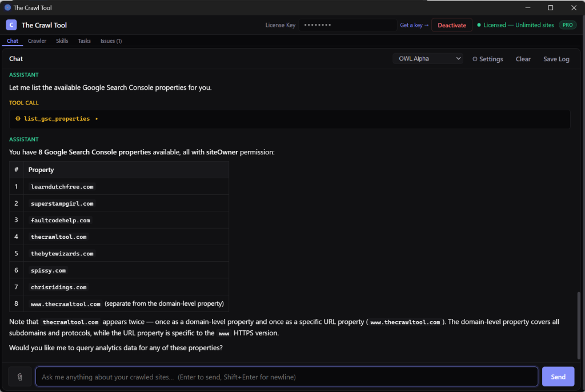Image resolution: width=585 pixels, height=392 pixels.
Task: Click the TOOL CALL label
Action: tap(24, 103)
